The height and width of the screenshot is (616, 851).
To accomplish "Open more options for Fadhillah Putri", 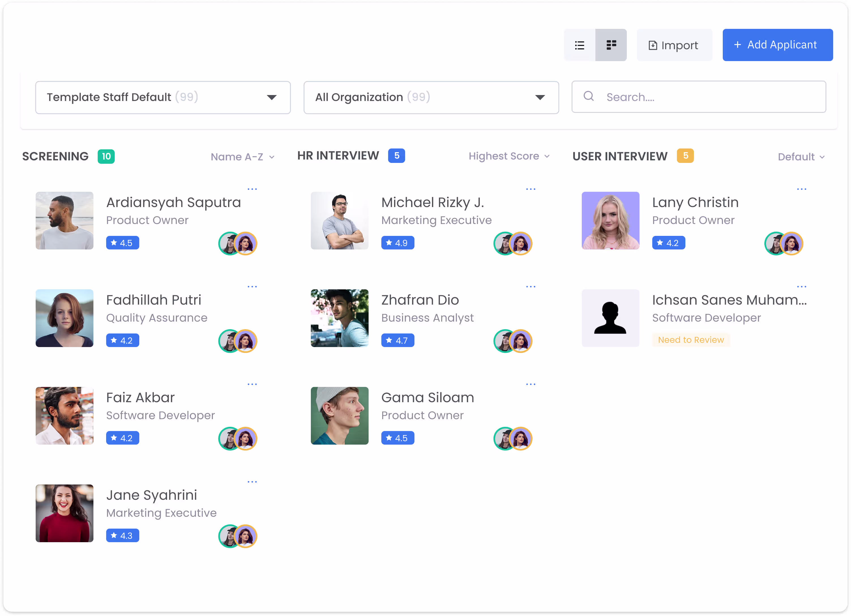I will (252, 287).
